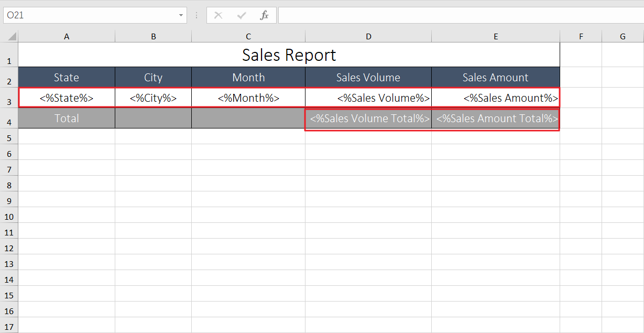Select the column A header
The image size is (644, 333).
(67, 37)
